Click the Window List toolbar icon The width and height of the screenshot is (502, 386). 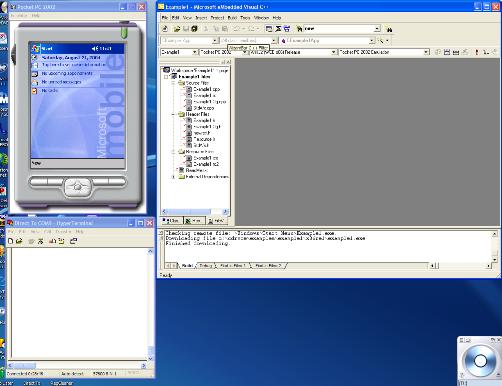[287, 29]
